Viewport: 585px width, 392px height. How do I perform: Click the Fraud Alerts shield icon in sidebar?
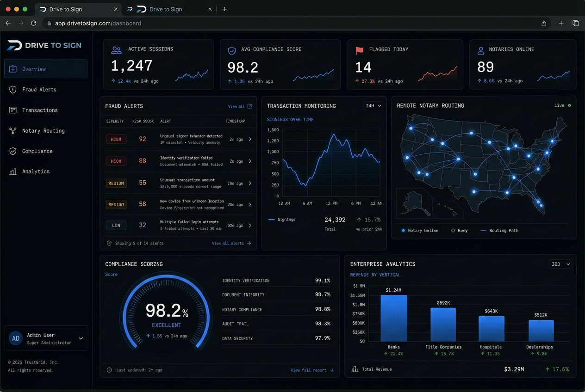pos(13,89)
